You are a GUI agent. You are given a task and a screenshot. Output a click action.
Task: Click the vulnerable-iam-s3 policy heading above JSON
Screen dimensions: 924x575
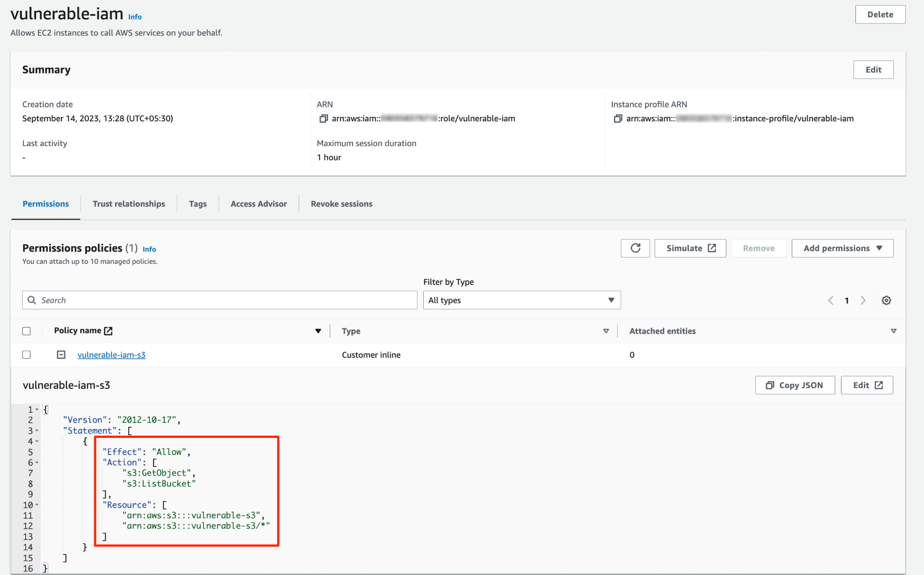[66, 385]
